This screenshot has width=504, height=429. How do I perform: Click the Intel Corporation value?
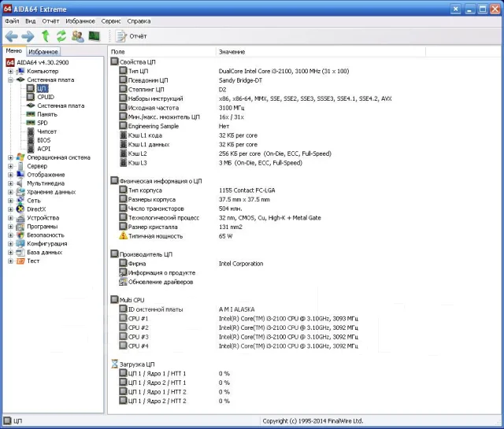tap(241, 264)
